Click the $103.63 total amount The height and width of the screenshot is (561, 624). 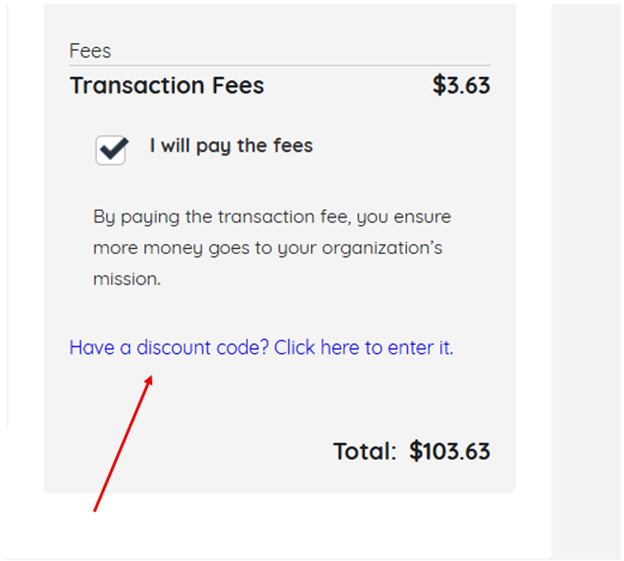450,451
